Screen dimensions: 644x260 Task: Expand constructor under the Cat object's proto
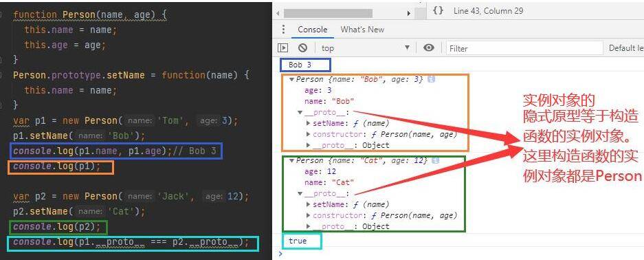coord(309,215)
